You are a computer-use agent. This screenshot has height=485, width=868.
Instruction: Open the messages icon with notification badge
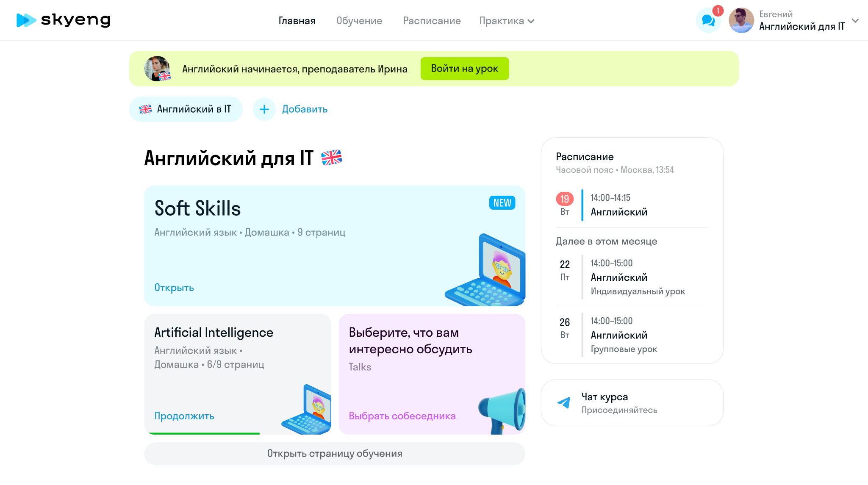pos(708,20)
